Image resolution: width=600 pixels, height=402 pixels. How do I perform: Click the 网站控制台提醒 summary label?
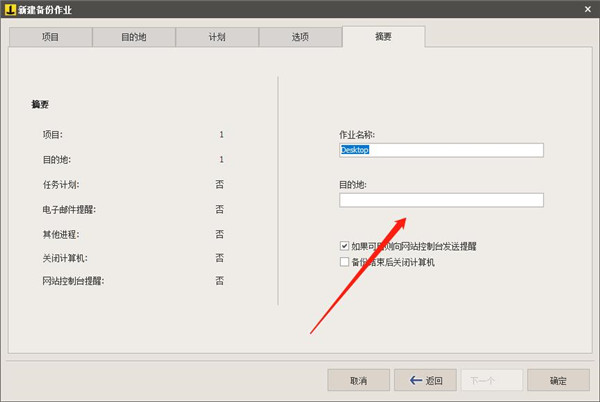[x=73, y=281]
